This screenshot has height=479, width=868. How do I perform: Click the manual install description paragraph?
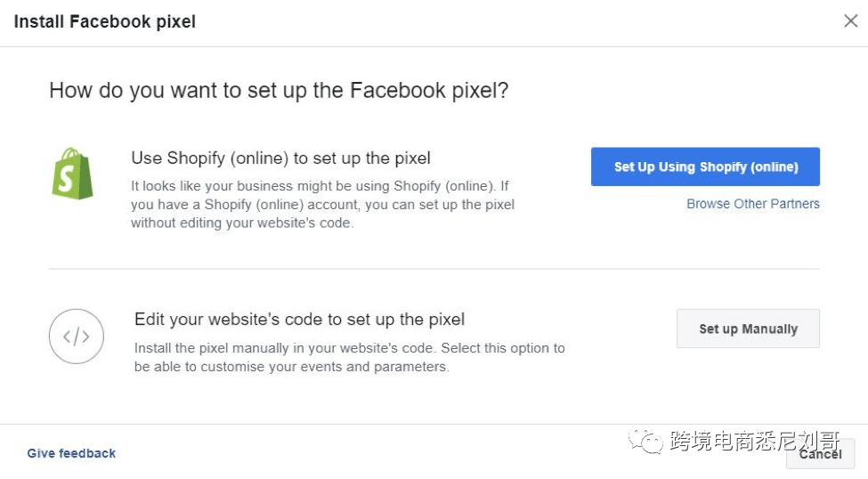(x=349, y=357)
